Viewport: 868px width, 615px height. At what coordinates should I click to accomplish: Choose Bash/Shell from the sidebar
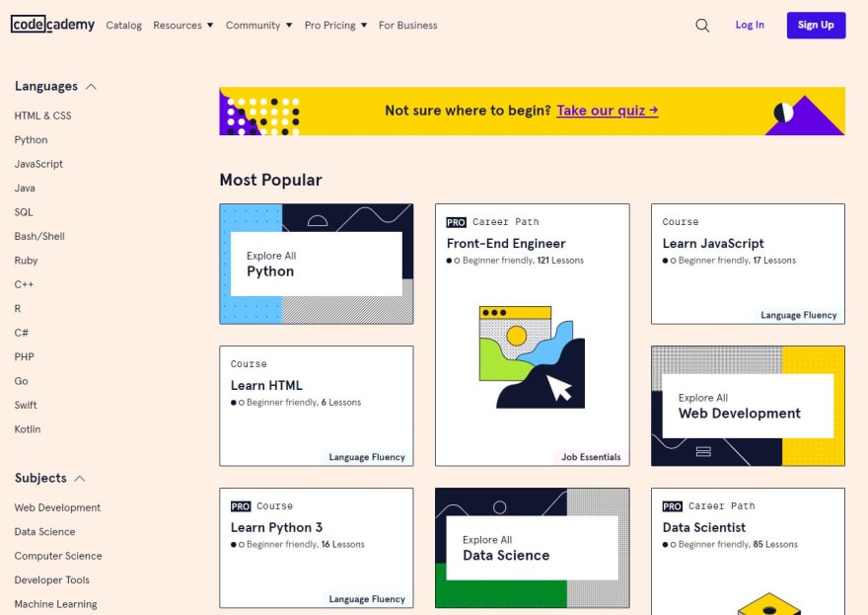point(39,237)
